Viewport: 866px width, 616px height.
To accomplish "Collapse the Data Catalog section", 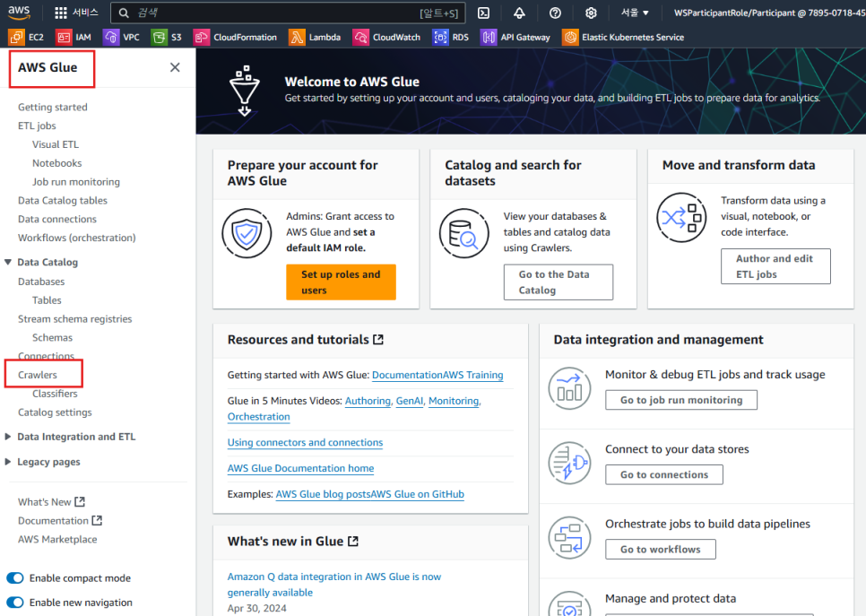I will coord(8,262).
